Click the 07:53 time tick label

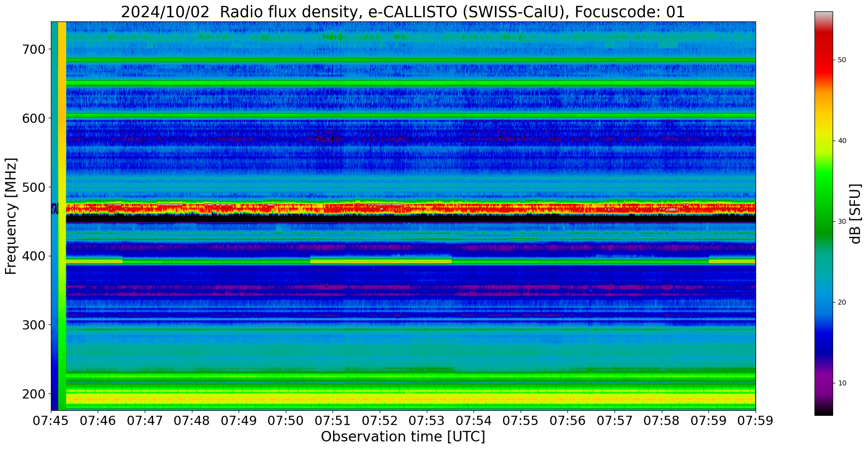(427, 421)
